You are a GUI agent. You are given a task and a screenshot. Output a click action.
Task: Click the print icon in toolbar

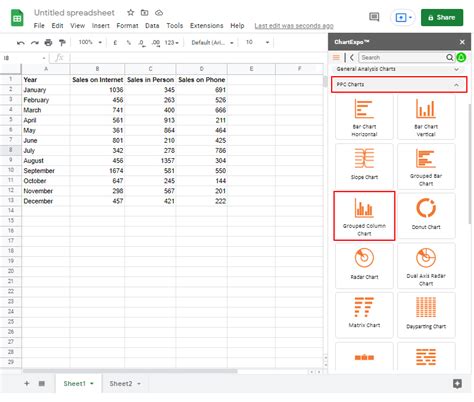pyautogui.click(x=48, y=42)
